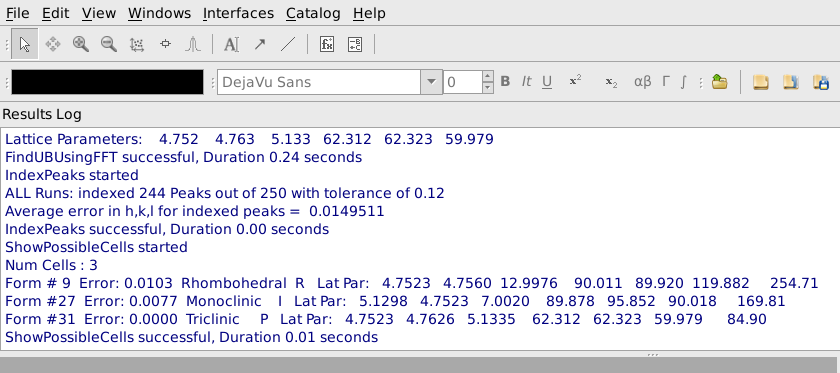Open the font family dropdown arrow
Screen dimensions: 840x373
[x=431, y=82]
